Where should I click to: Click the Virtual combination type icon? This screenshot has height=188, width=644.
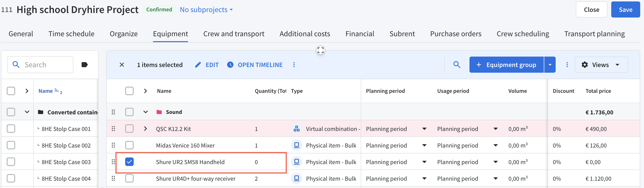click(x=297, y=129)
